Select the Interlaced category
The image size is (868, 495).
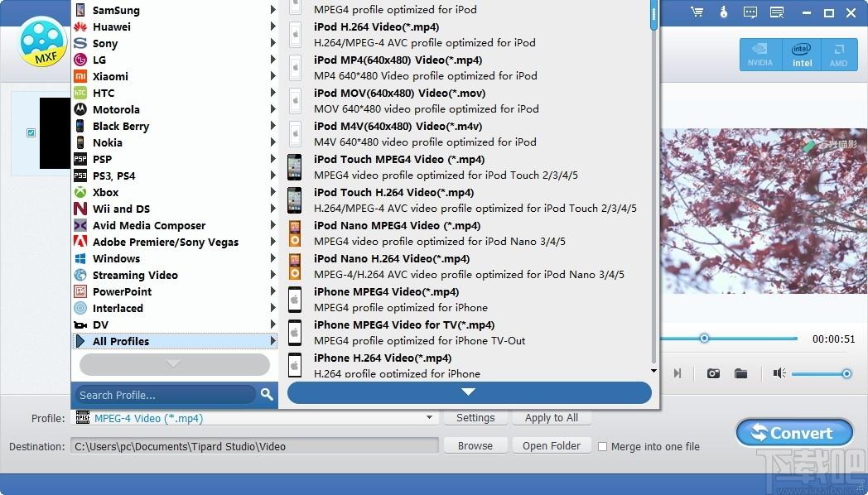[x=175, y=308]
